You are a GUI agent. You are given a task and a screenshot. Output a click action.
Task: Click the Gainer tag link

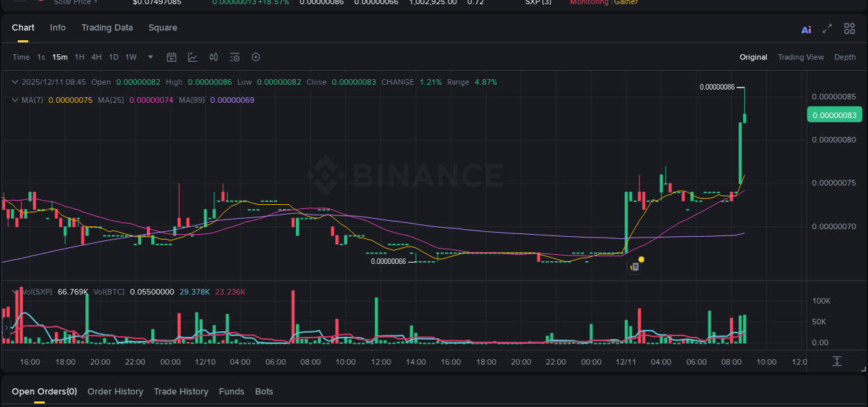(x=624, y=3)
